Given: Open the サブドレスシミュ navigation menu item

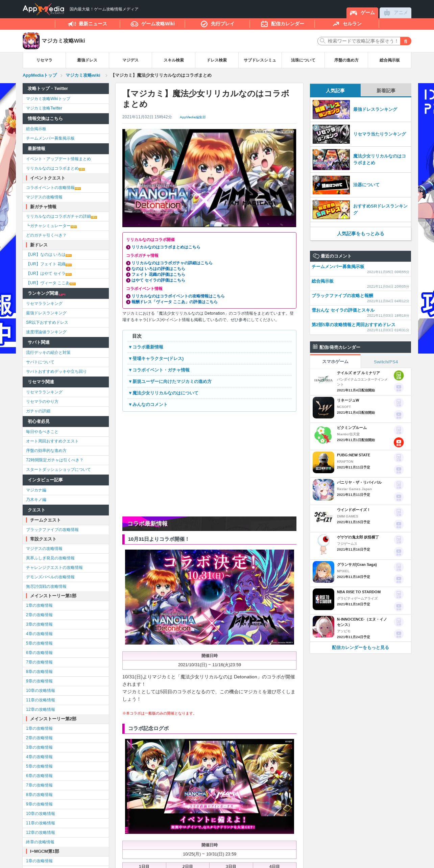Looking at the screenshot, I should coord(260,60).
